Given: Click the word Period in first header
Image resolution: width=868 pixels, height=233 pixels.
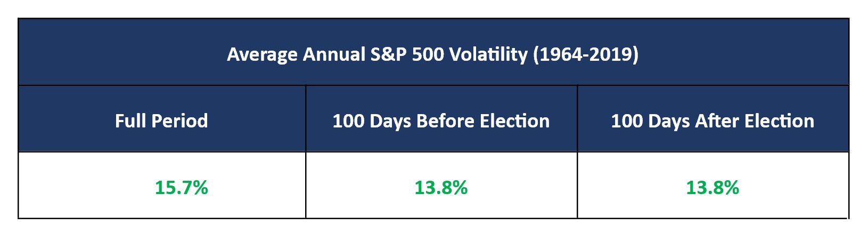Looking at the screenshot, I should [179, 120].
